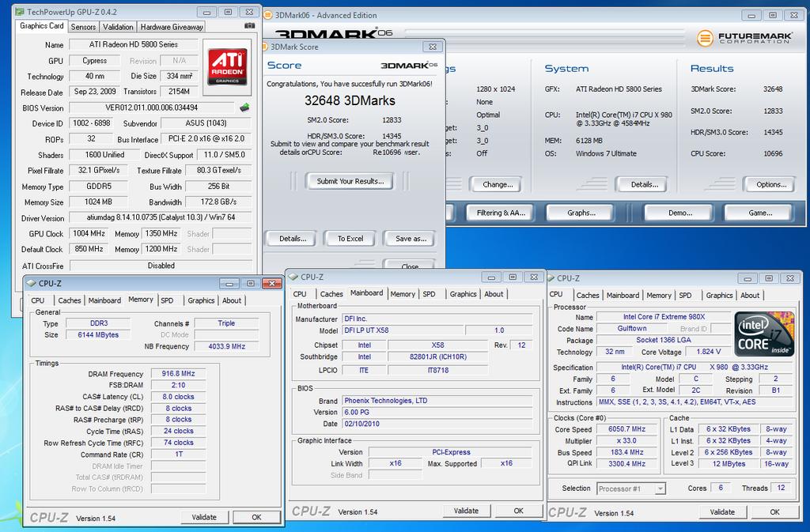This screenshot has height=532, width=810.
Task: Click the Demo button in 3DMark06
Action: coord(679,213)
